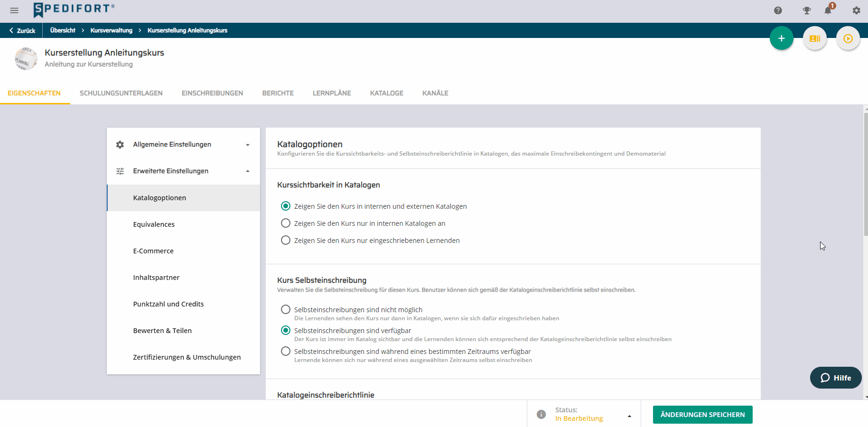Click the yellow play preview button
Image resolution: width=868 pixels, height=427 pixels.
pos(848,38)
